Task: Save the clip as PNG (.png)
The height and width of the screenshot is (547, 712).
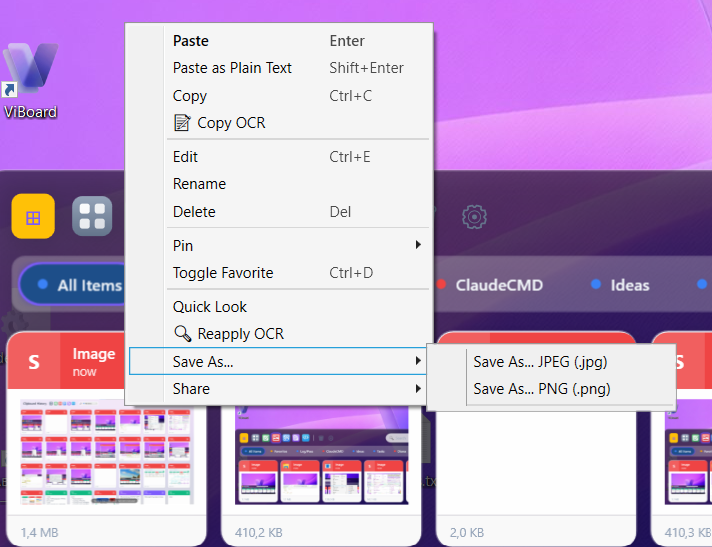Action: pos(541,388)
